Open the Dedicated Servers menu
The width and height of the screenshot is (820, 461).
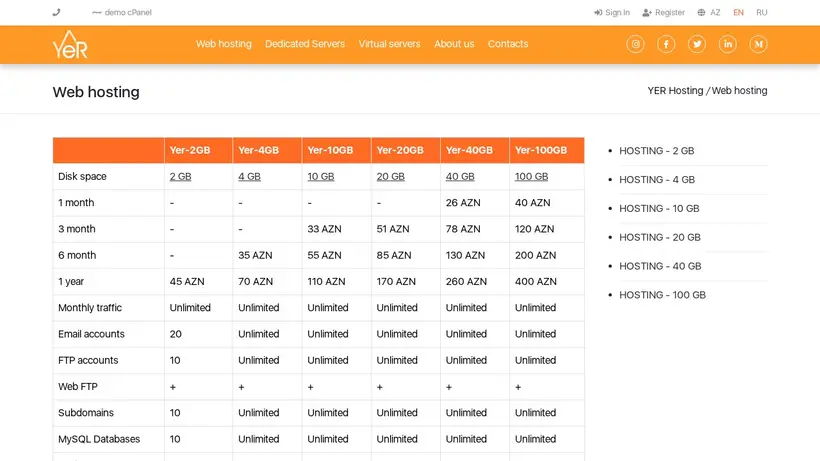pyautogui.click(x=305, y=44)
